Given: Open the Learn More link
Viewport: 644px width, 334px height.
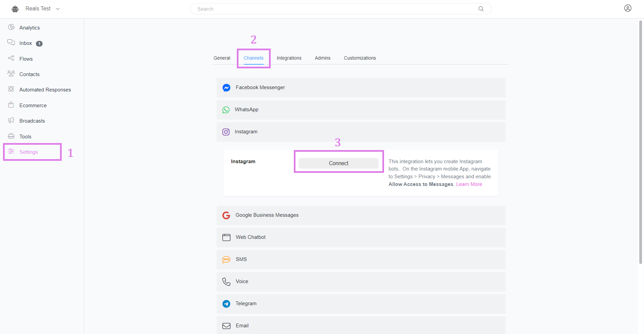Looking at the screenshot, I should coord(469,184).
